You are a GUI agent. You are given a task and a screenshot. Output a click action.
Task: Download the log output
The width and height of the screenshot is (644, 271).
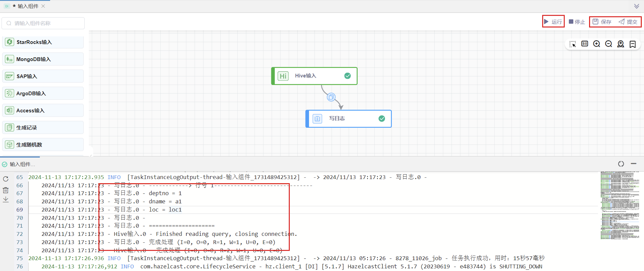click(5, 200)
